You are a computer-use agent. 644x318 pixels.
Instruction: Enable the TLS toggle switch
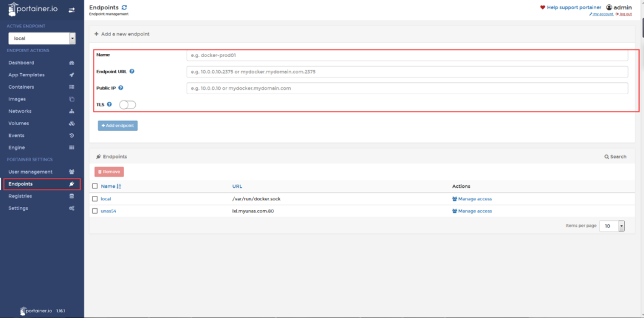coord(127,105)
